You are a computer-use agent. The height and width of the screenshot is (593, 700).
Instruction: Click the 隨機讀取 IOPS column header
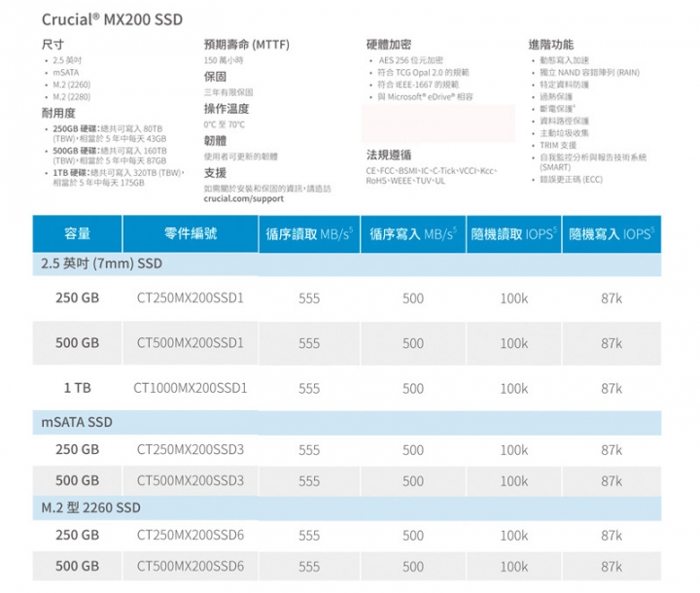tap(514, 234)
